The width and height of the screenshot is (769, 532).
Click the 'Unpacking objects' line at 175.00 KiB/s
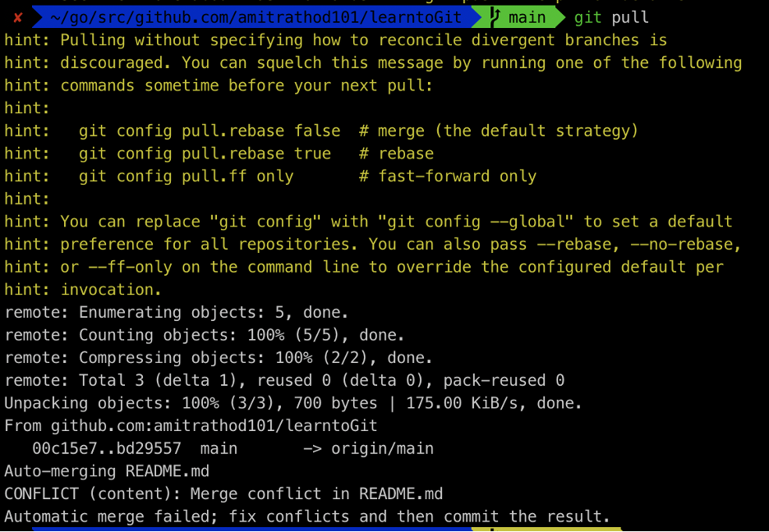pyautogui.click(x=293, y=403)
